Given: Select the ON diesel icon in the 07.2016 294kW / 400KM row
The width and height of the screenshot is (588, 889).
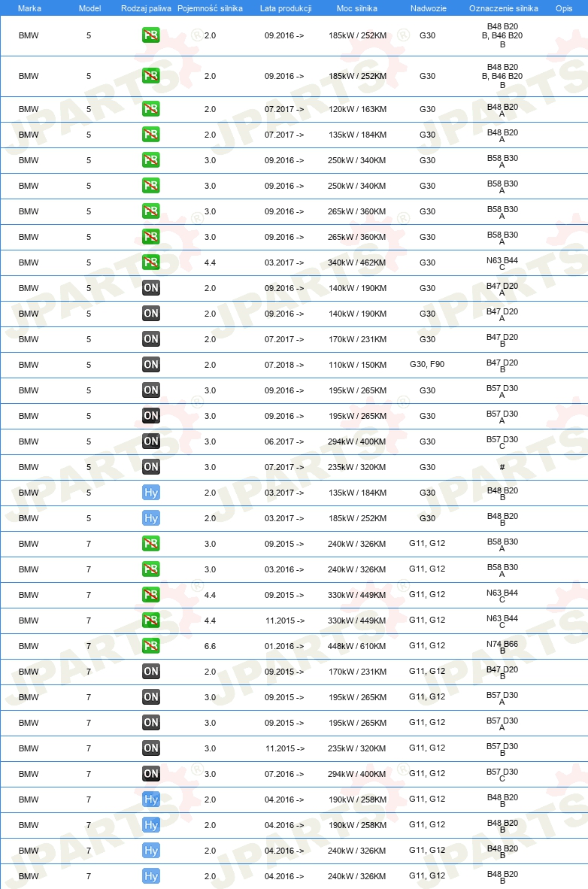Looking at the screenshot, I should pyautogui.click(x=151, y=773).
